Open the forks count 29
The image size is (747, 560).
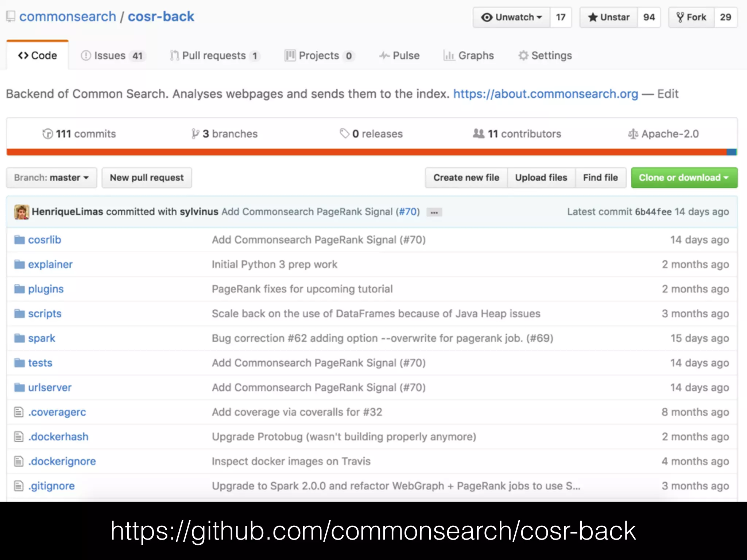pyautogui.click(x=725, y=17)
